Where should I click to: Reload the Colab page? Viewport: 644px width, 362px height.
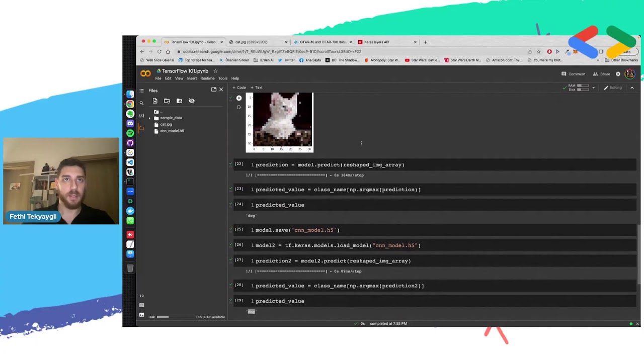pyautogui.click(x=159, y=52)
